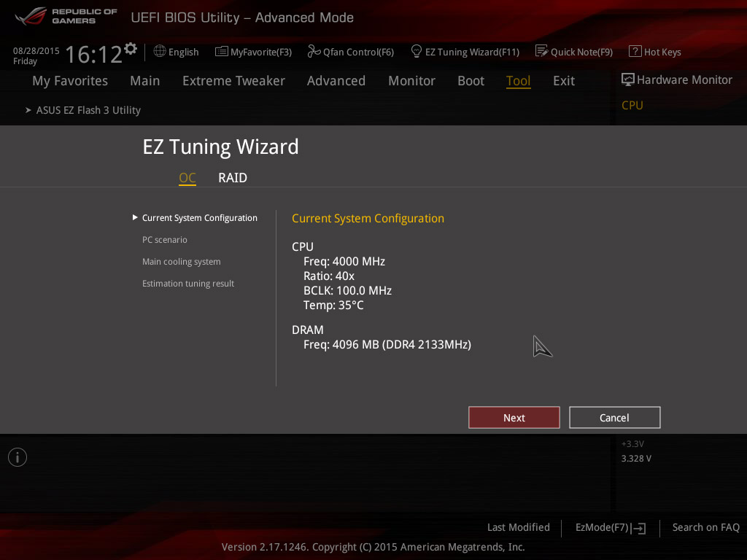Open MyFavorite(F3) list icon
This screenshot has width=747, height=560.
pos(222,52)
